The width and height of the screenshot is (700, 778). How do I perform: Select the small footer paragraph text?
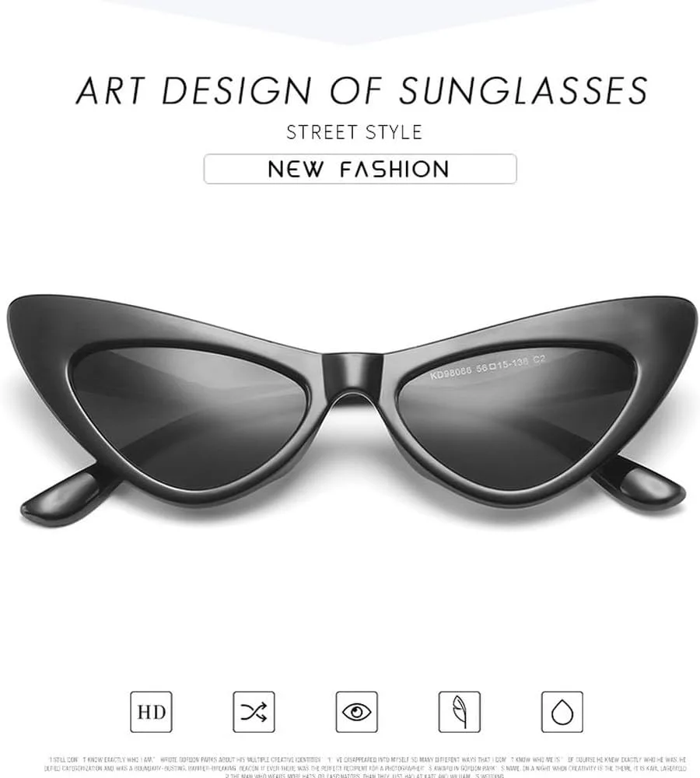click(366, 767)
